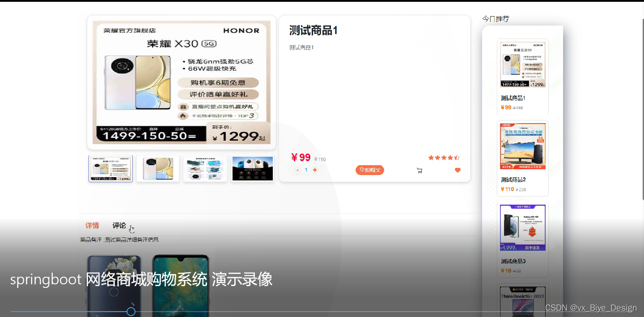Switch to the 详情 tab

(x=92, y=226)
